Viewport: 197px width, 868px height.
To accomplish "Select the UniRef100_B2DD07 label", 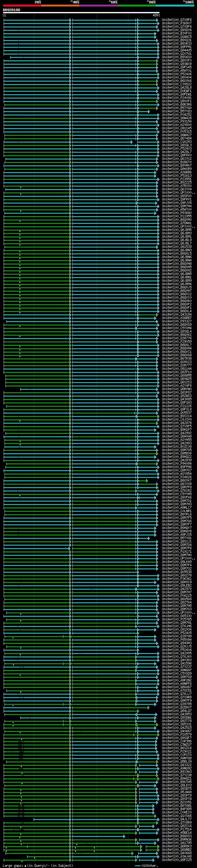I will coord(177,707).
